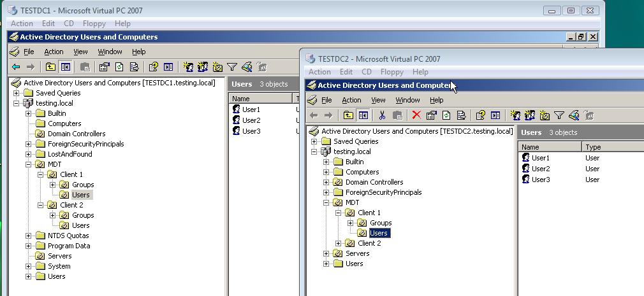The height and width of the screenshot is (296, 644).
Task: Create new group icon in TESTDC1 toolbar
Action: (x=203, y=67)
